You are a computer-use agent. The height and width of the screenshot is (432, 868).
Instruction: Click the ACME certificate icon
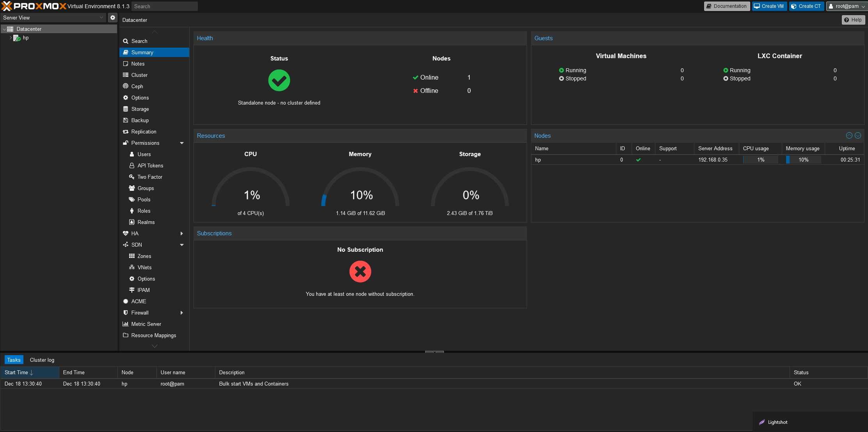(126, 301)
